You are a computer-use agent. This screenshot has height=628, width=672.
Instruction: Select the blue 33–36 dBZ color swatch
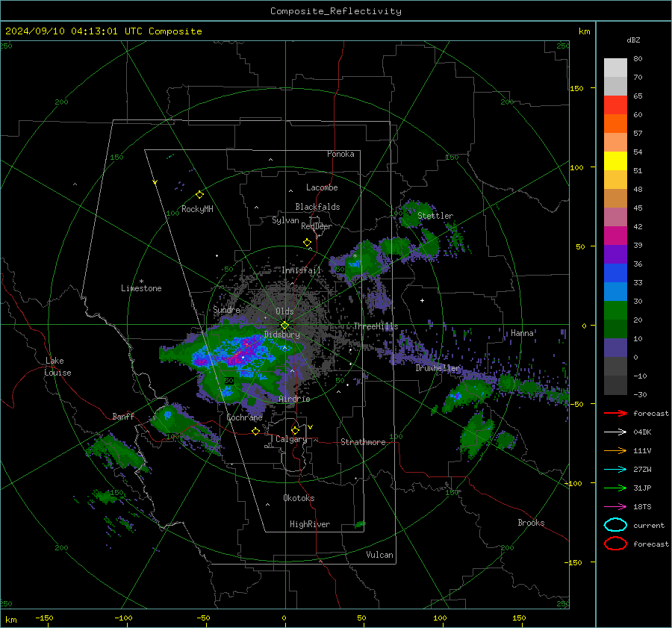(x=615, y=273)
